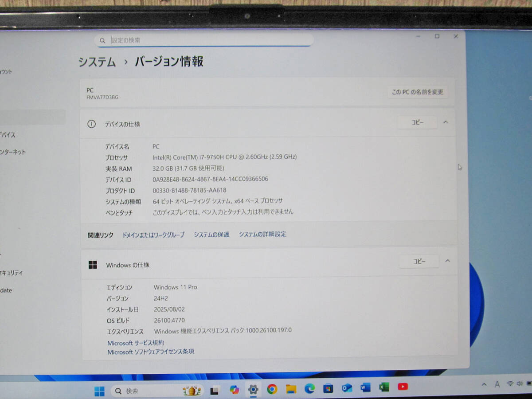Click the デバイス ID value 0A928E48-8624
The width and height of the screenshot is (532, 399).
(210, 179)
